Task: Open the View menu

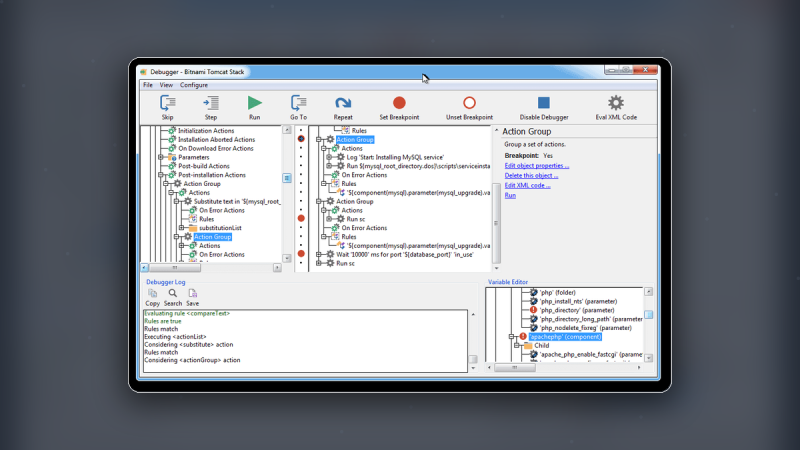Action: [x=166, y=85]
